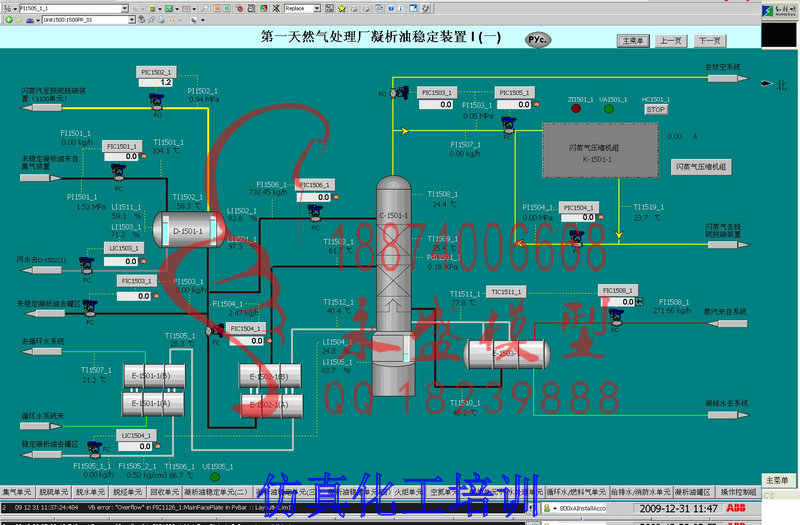Click the PIC1504_1 value field 0.0
The width and height of the screenshot is (800, 525).
[x=578, y=217]
